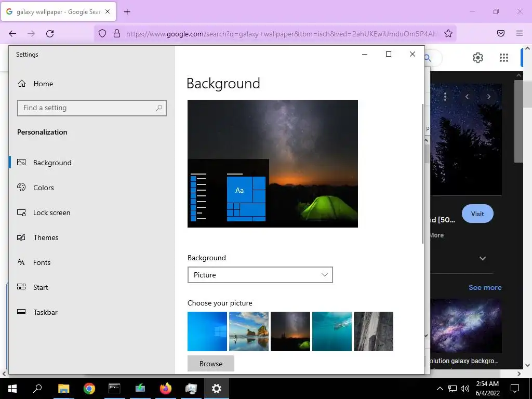Select Background in Personalization sidebar

pyautogui.click(x=91, y=163)
